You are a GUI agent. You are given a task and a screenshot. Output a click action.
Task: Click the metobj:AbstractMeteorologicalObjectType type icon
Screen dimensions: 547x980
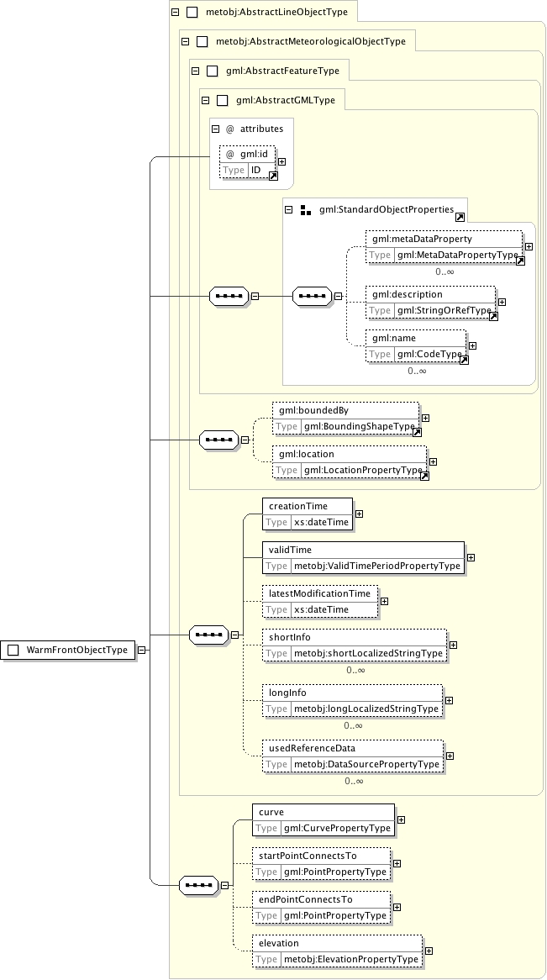point(202,41)
